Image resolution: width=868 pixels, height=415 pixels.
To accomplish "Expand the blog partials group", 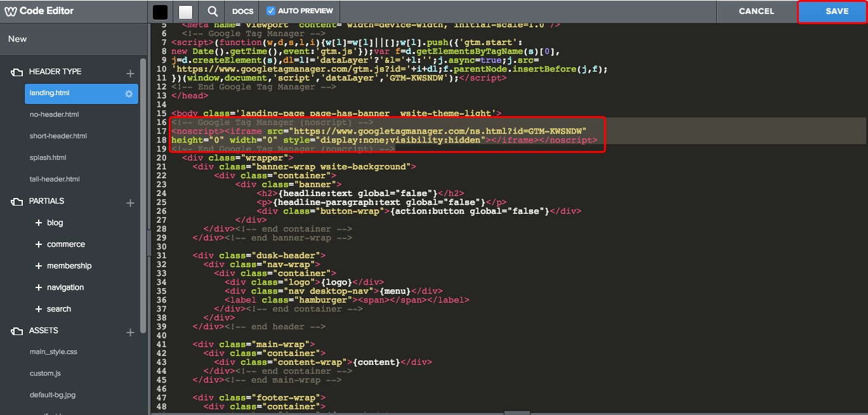I will [39, 223].
